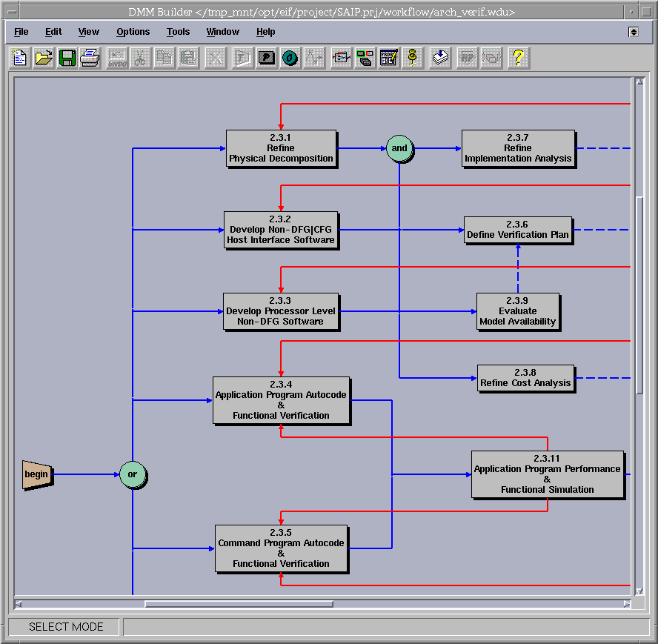Click the vertical scrollbar down arrow

pos(639,591)
